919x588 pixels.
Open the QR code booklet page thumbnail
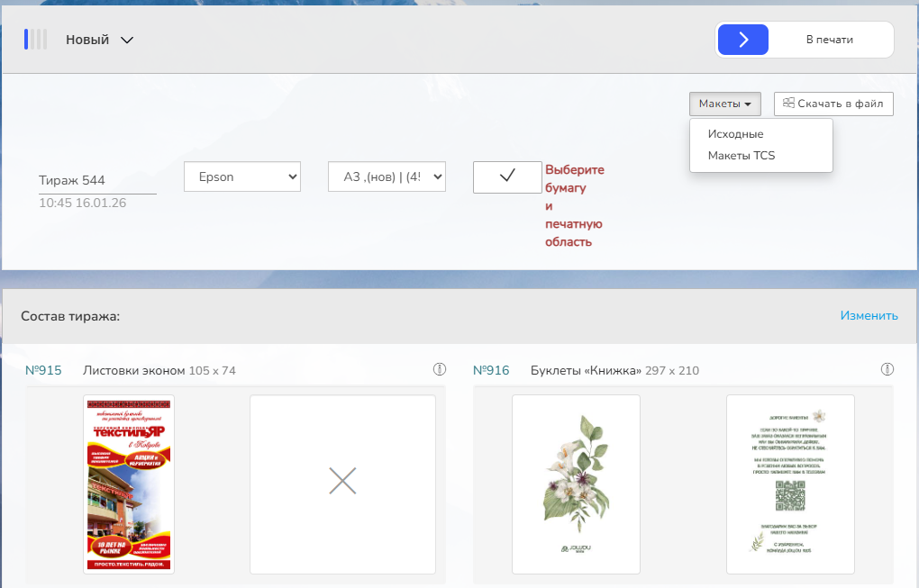coord(790,484)
